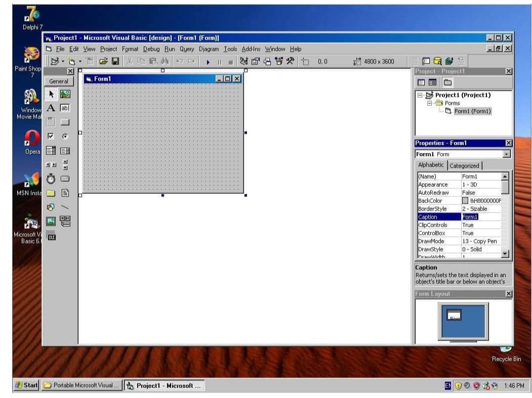Open Toolbox via hammer-wrench icon
This screenshot has height=398, width=532.
(290, 61)
